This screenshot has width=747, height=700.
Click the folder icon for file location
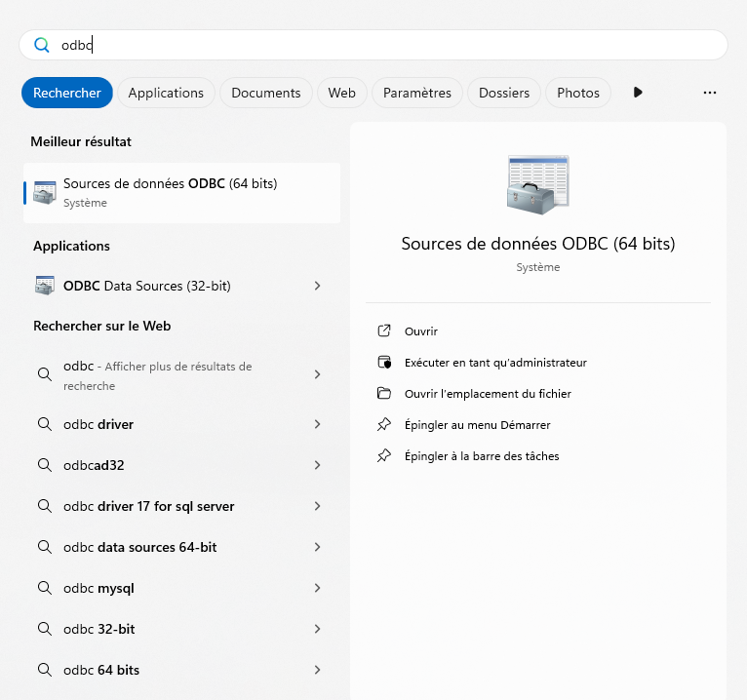click(x=384, y=394)
